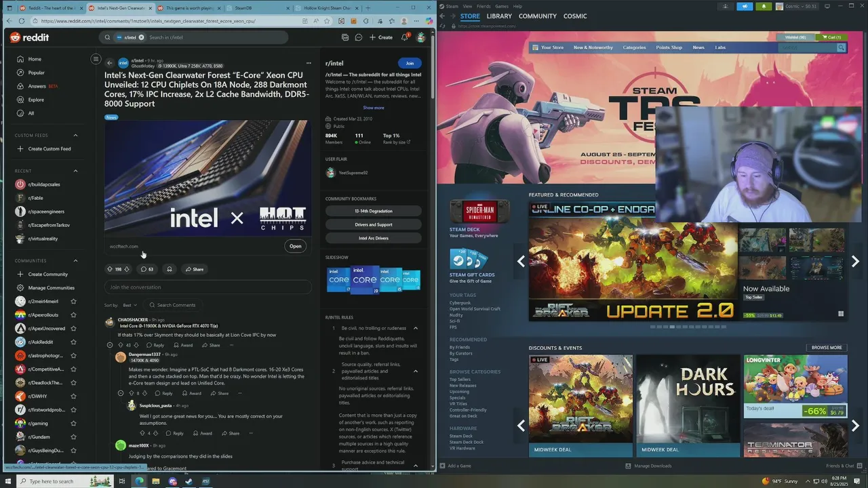The height and width of the screenshot is (488, 868).
Task: Open Steam notifications green bell
Action: click(x=764, y=6)
